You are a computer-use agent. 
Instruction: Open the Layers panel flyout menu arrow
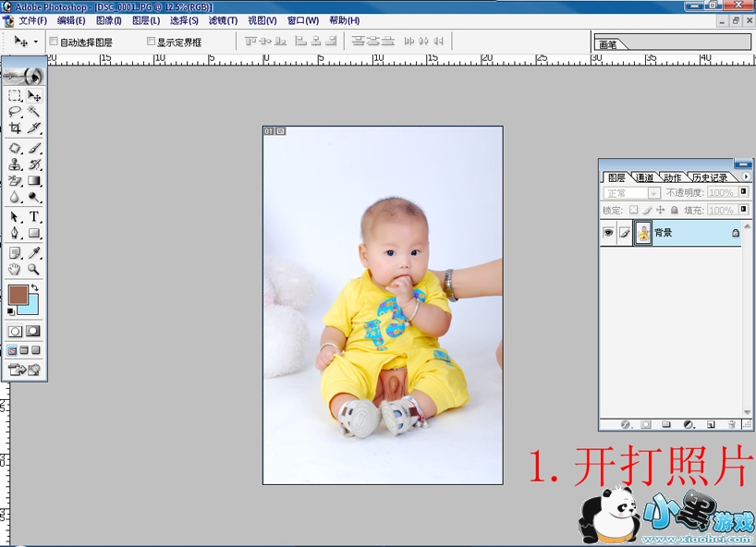746,176
